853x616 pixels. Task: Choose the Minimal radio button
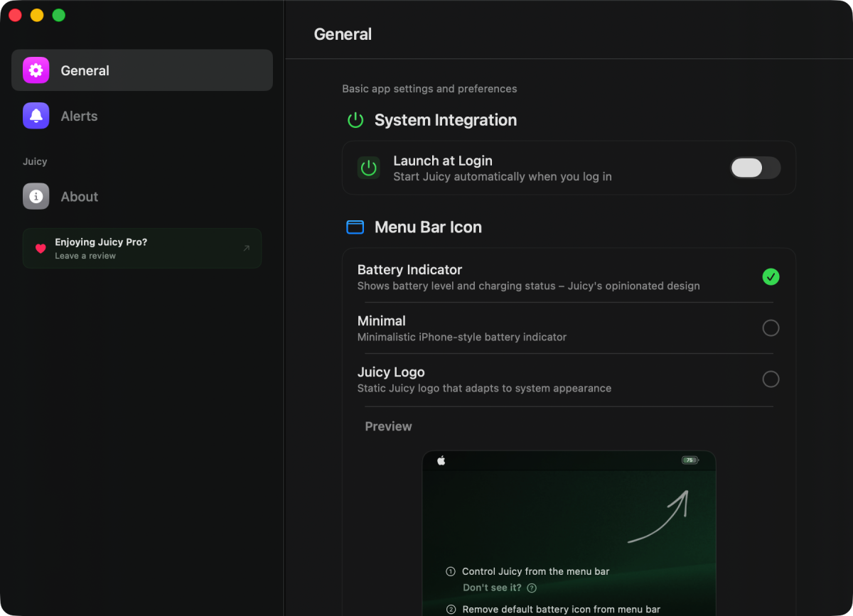(771, 328)
